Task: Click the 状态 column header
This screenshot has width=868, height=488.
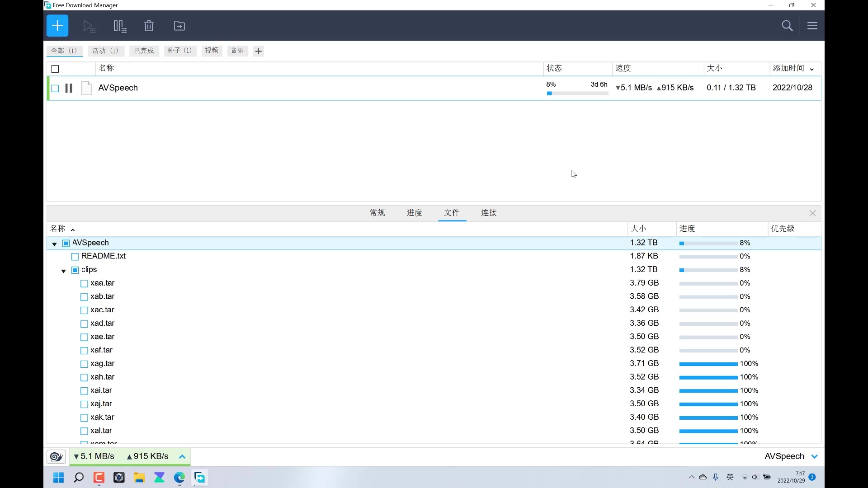Action: 578,69
